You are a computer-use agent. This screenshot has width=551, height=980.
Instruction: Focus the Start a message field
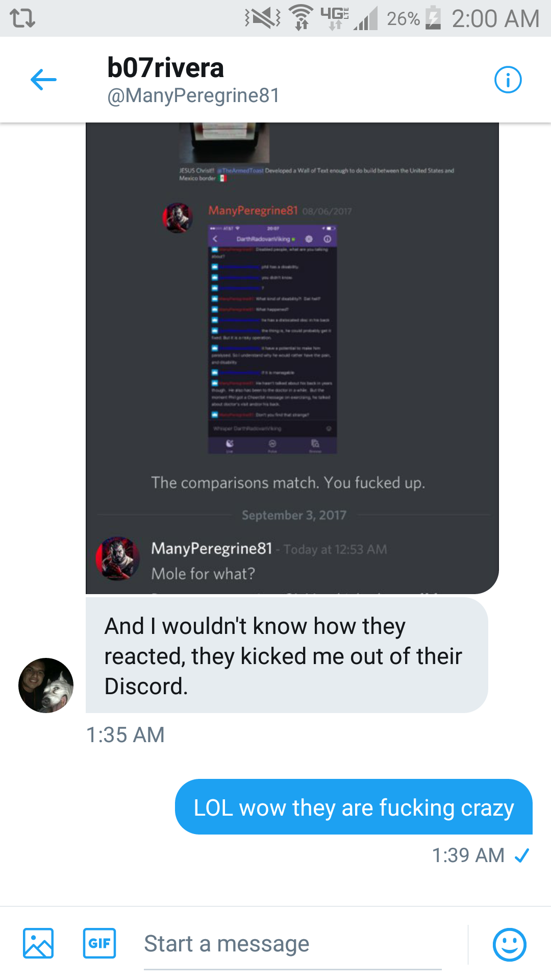coord(293,944)
